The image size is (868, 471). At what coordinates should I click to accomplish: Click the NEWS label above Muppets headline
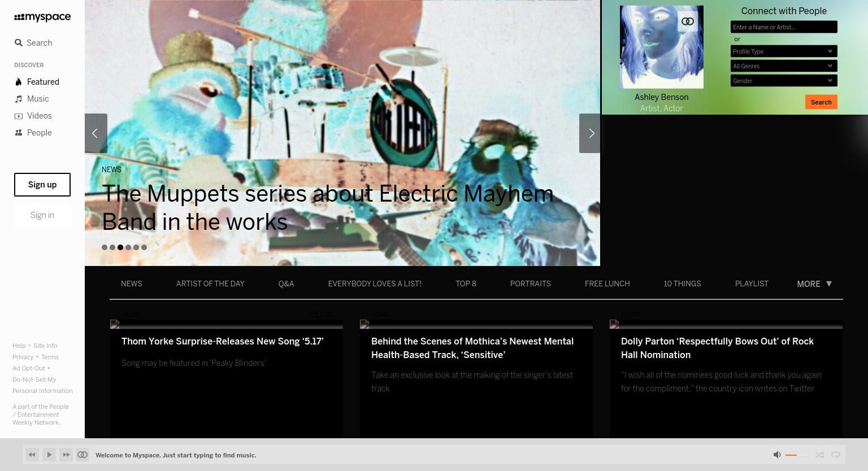click(x=111, y=170)
